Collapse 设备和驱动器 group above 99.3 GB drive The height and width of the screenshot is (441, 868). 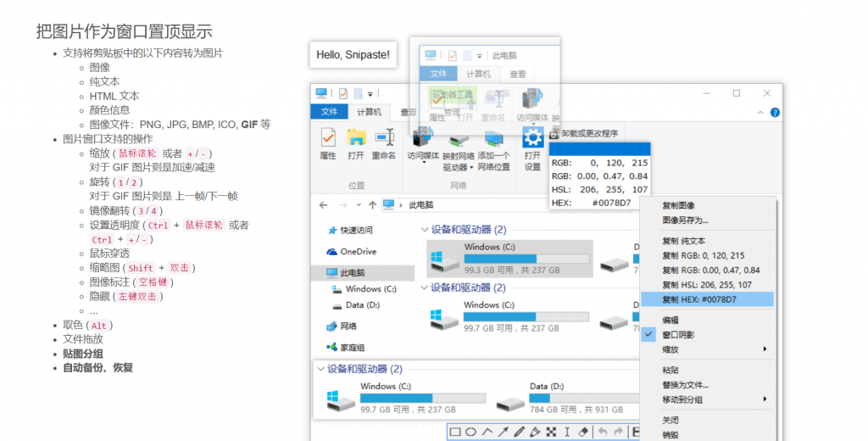pos(425,229)
